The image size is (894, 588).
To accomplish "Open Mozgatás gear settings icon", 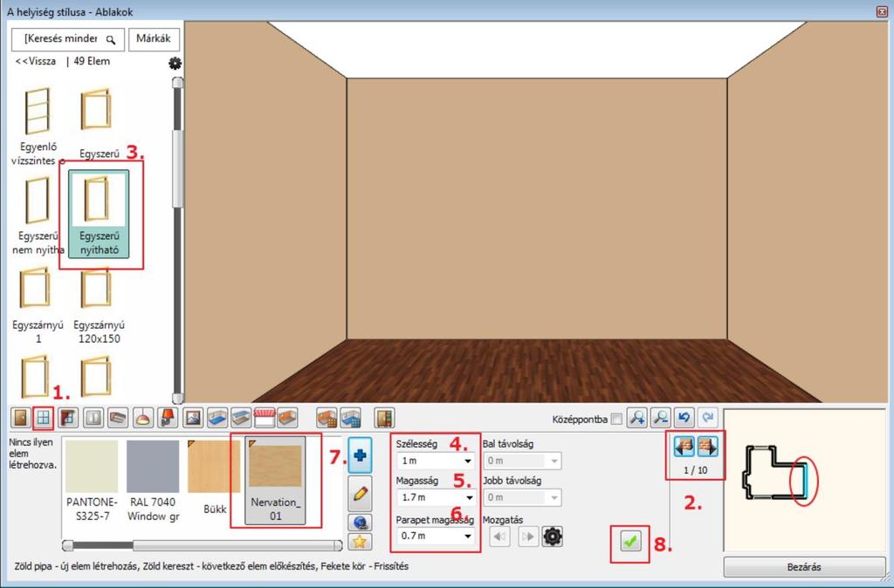I will pyautogui.click(x=552, y=537).
